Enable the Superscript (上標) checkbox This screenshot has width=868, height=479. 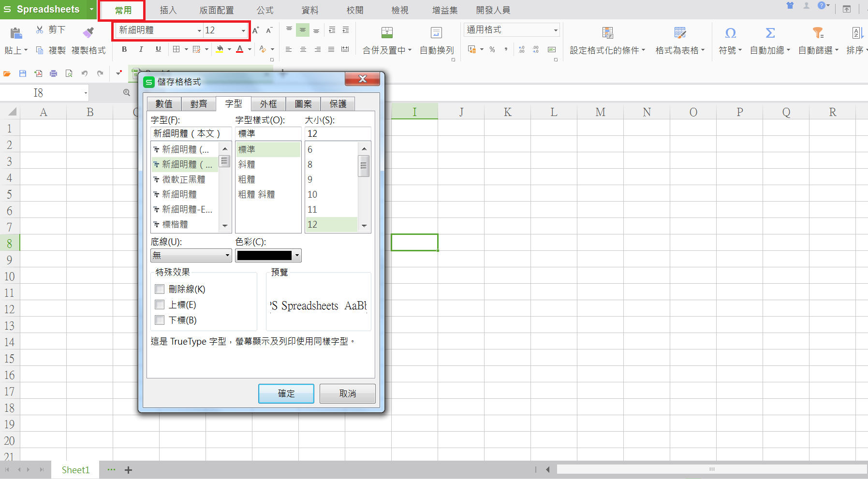click(x=160, y=305)
